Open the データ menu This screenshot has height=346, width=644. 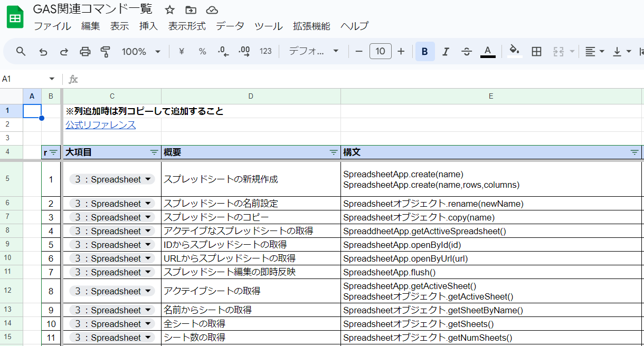230,26
